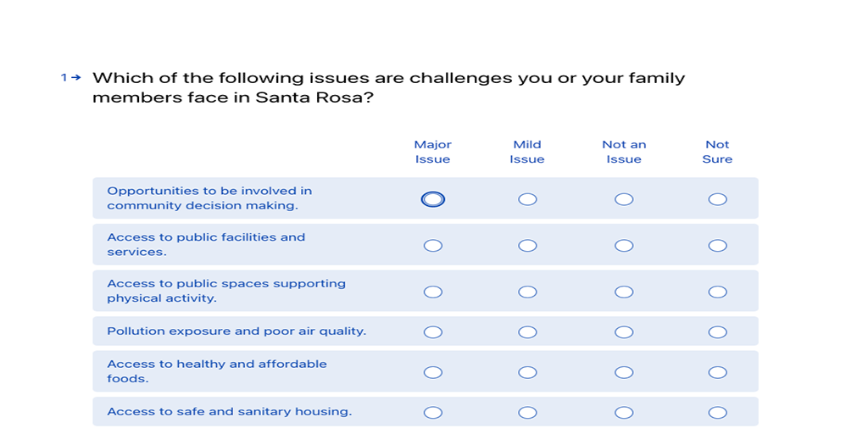Viewport: 868px width, 434px height.
Task: Select Major Issue for healthy and affordable foods
Action: coord(433,372)
